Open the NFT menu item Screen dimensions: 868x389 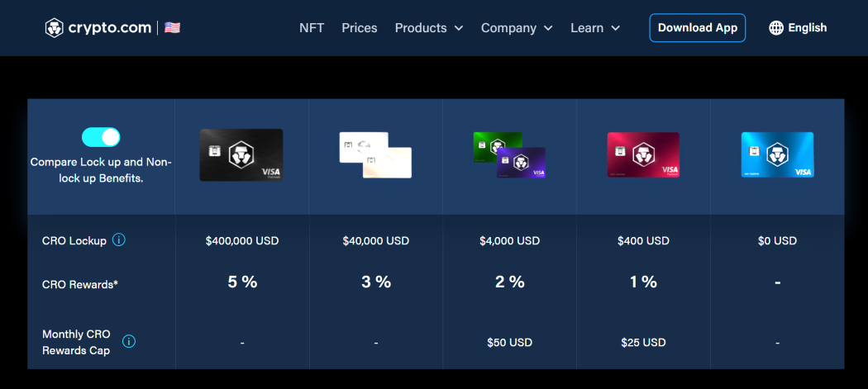click(312, 27)
